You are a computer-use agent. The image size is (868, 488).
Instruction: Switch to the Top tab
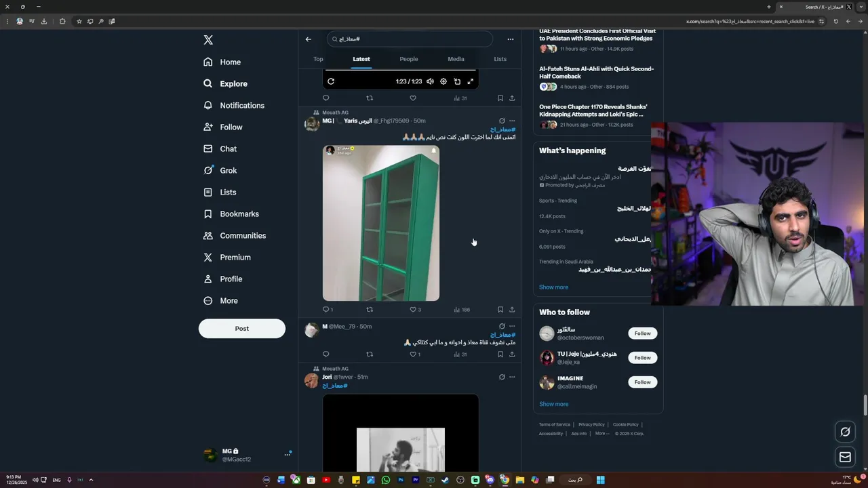[x=318, y=59]
